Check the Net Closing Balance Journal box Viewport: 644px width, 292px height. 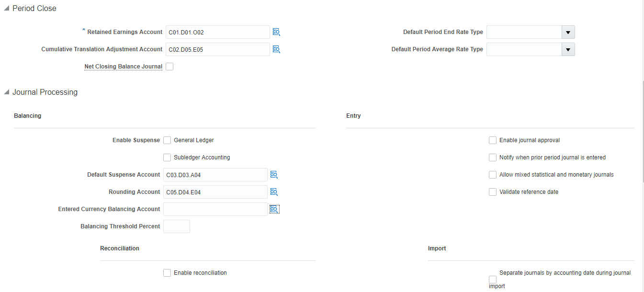tap(169, 67)
